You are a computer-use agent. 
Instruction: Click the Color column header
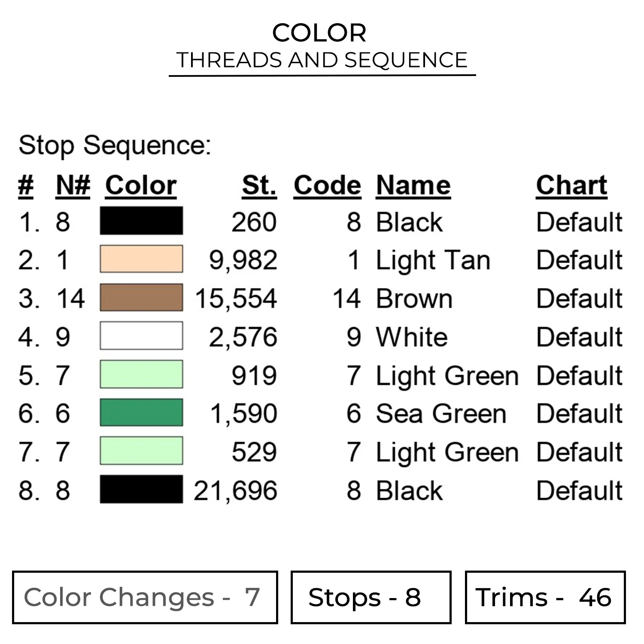click(141, 185)
